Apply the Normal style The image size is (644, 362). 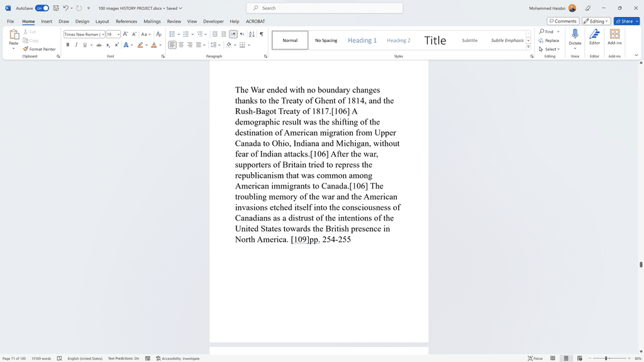pos(290,40)
